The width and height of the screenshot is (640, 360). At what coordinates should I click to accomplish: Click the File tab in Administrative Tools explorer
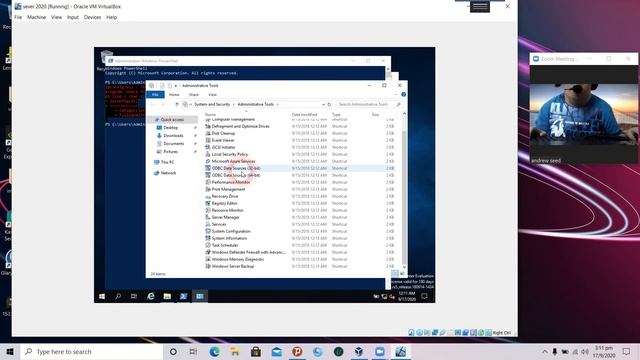(155, 95)
